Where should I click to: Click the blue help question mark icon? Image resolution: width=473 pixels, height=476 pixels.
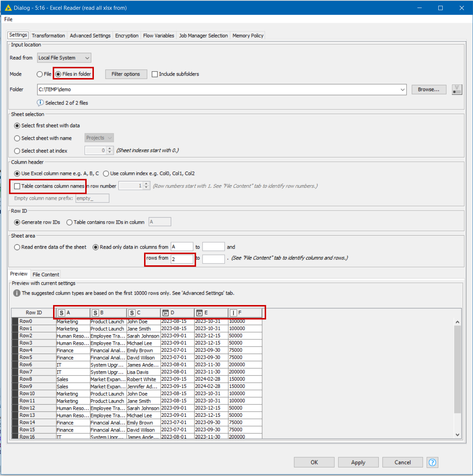click(432, 462)
